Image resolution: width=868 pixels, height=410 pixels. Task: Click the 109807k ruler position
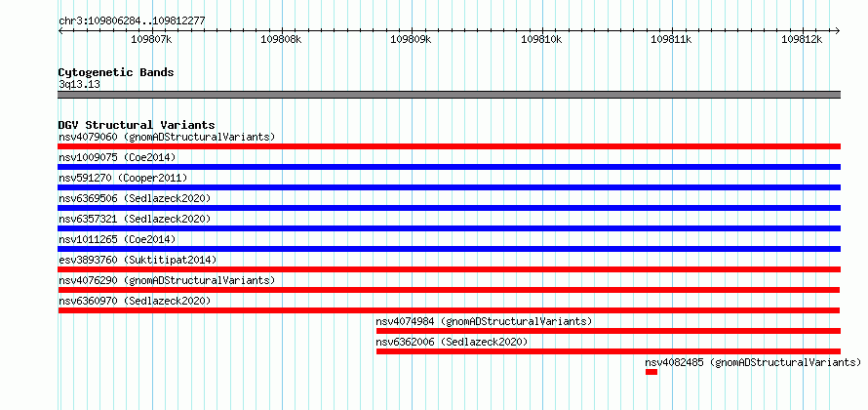[151, 39]
